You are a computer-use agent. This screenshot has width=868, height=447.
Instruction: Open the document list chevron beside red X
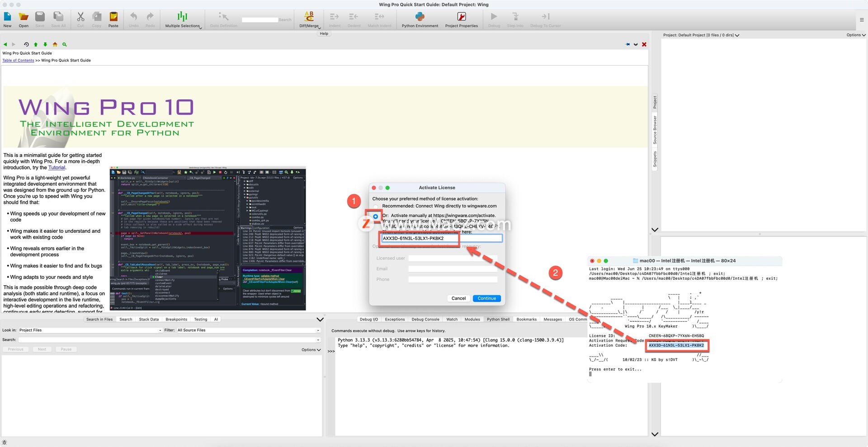[636, 44]
